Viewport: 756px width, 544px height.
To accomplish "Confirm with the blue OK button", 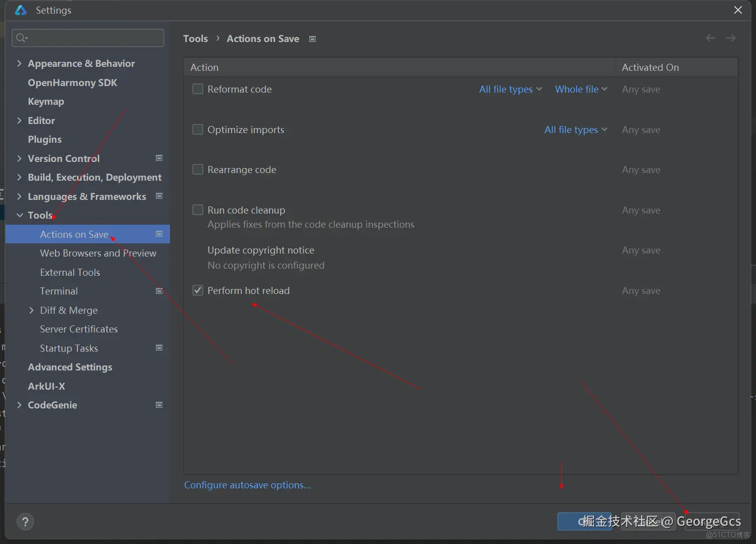I will click(x=585, y=522).
